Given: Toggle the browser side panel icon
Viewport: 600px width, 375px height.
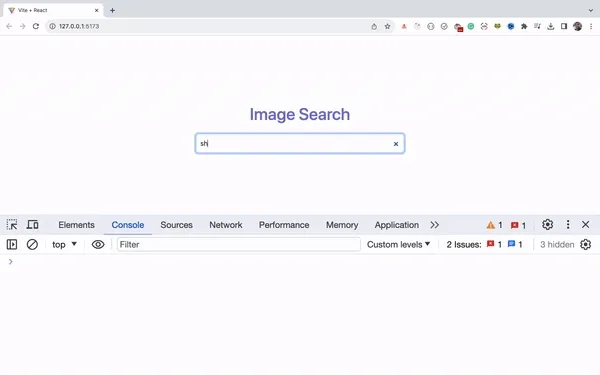Looking at the screenshot, I should (564, 26).
